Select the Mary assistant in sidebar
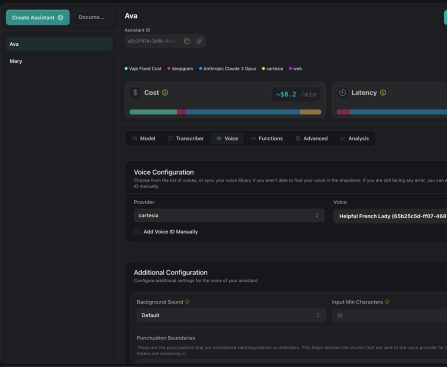This screenshot has height=367, width=447. [x=59, y=61]
